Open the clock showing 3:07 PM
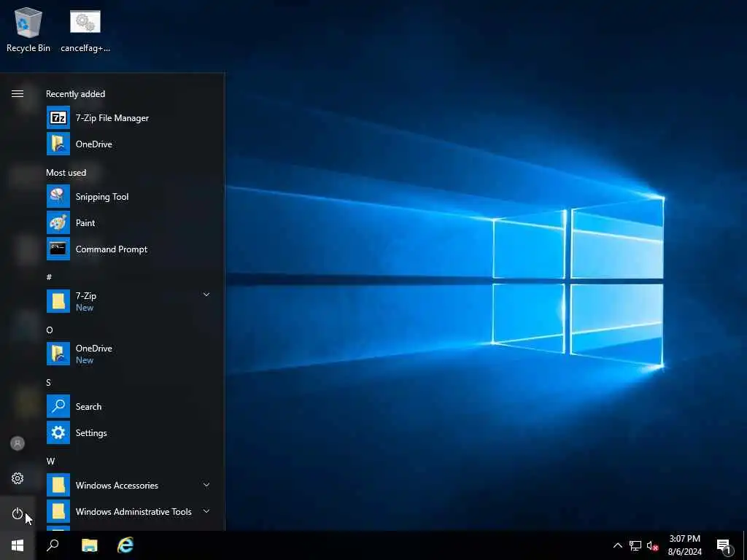The image size is (747, 560). pos(684,545)
